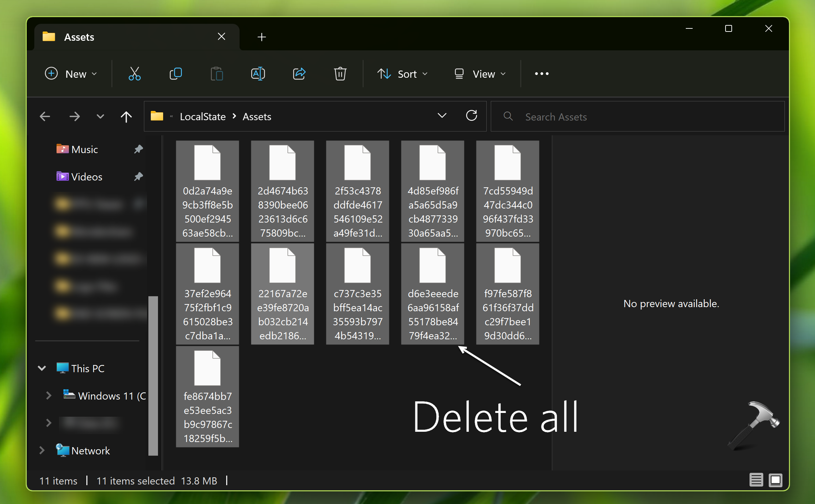
Task: Unpin Music from quick access
Action: [138, 149]
